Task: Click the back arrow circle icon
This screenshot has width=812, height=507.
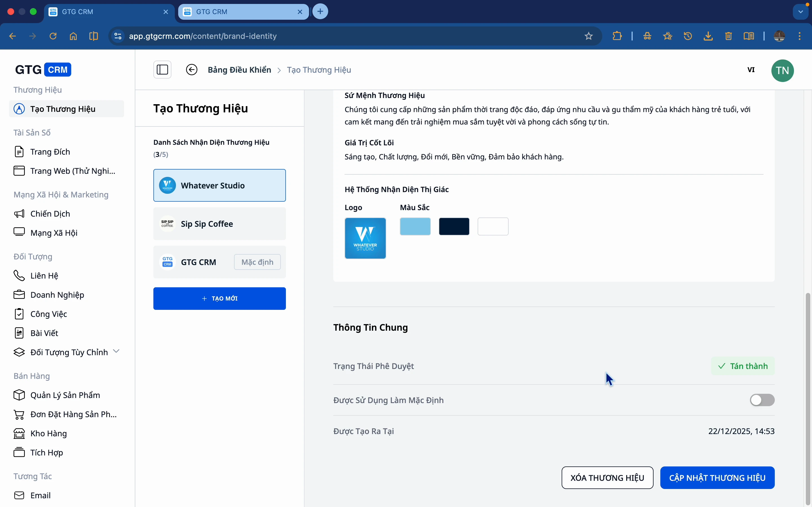Action: click(192, 70)
